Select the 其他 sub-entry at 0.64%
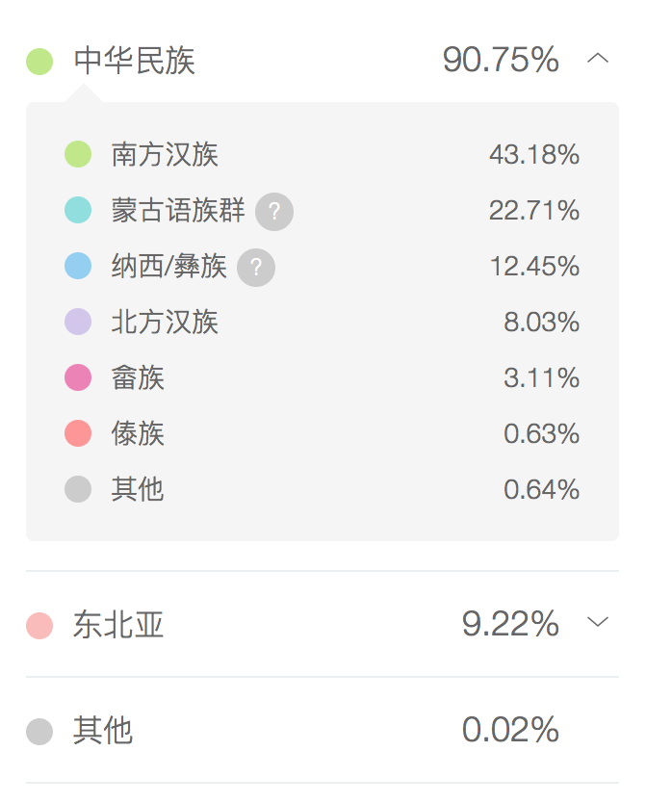This screenshot has width=672, height=803. (323, 489)
